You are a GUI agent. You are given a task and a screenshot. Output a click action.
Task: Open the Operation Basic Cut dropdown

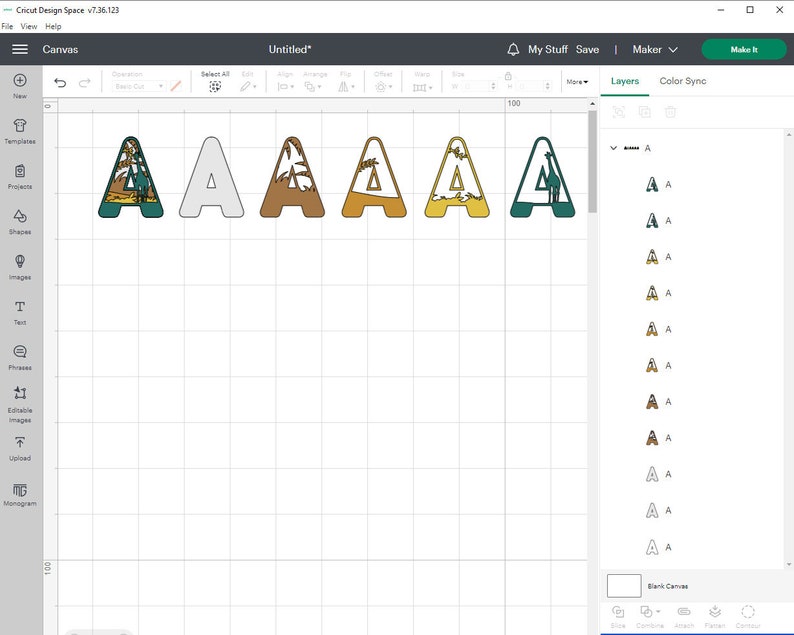click(x=139, y=86)
